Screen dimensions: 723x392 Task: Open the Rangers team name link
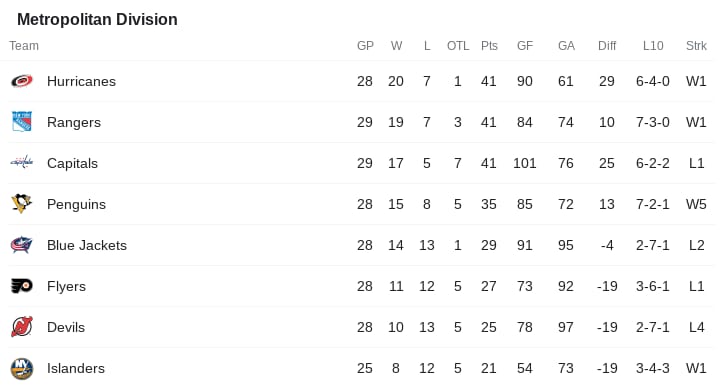(x=74, y=122)
